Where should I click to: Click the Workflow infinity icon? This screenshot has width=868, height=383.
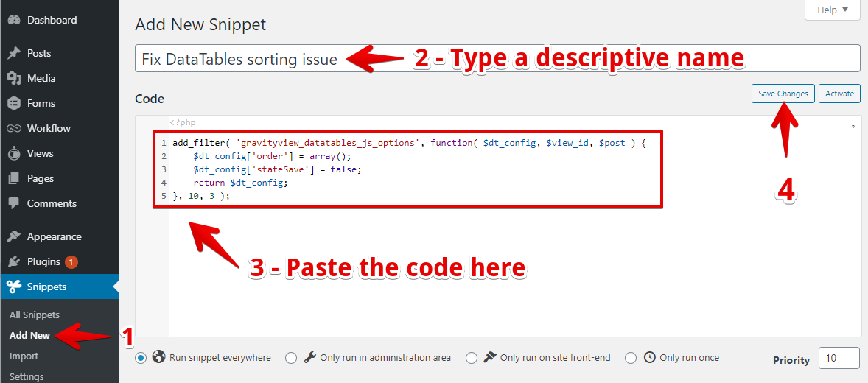pyautogui.click(x=13, y=128)
